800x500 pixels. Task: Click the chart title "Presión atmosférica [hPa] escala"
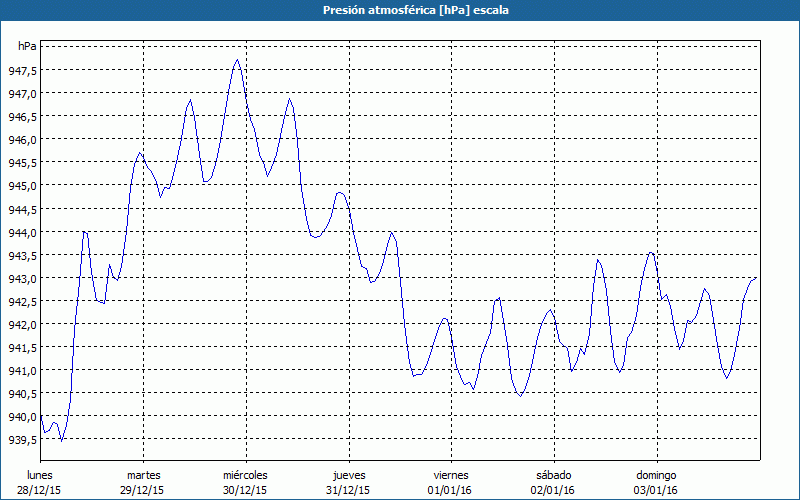399,10
